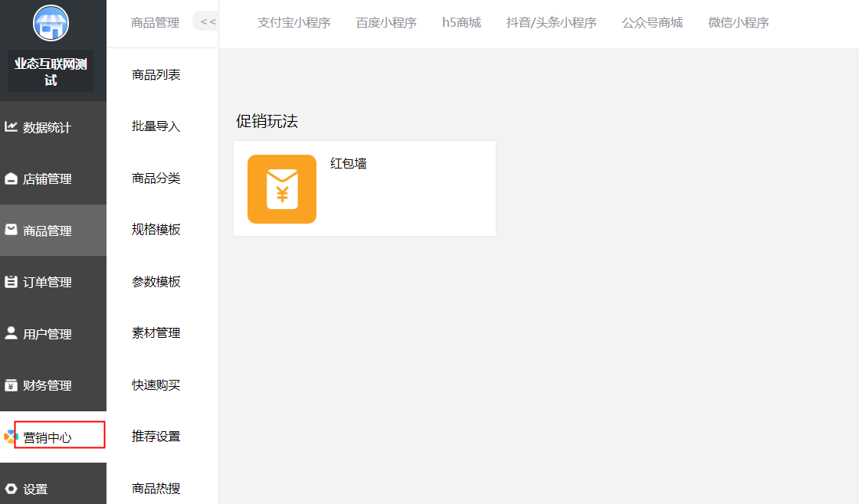Click the 财务管理 yen icon
Viewport: 859px width, 504px height.
tap(11, 385)
